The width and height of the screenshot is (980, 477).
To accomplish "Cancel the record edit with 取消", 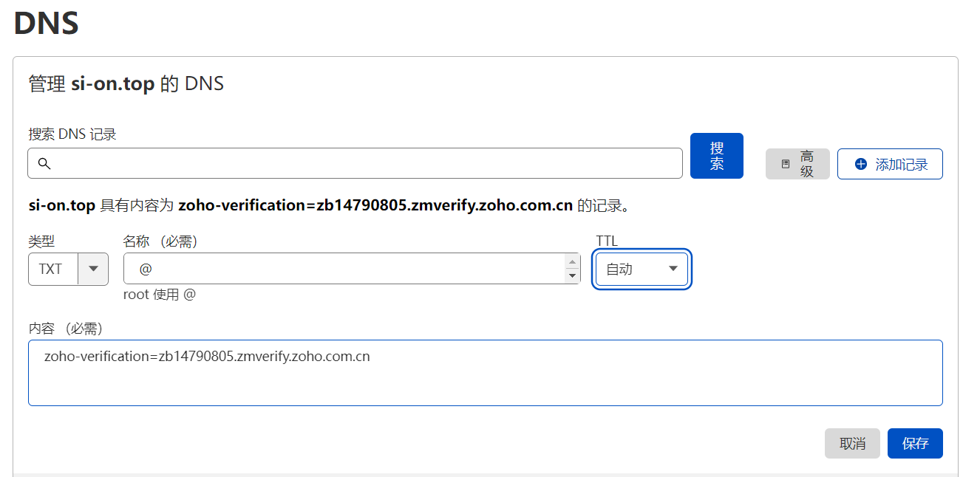I will pos(852,443).
